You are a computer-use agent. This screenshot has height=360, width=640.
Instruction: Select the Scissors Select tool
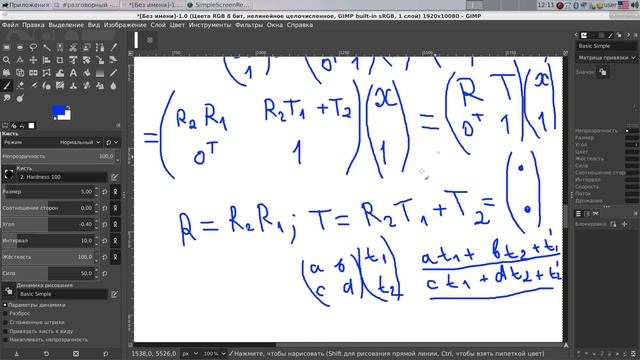(x=73, y=47)
